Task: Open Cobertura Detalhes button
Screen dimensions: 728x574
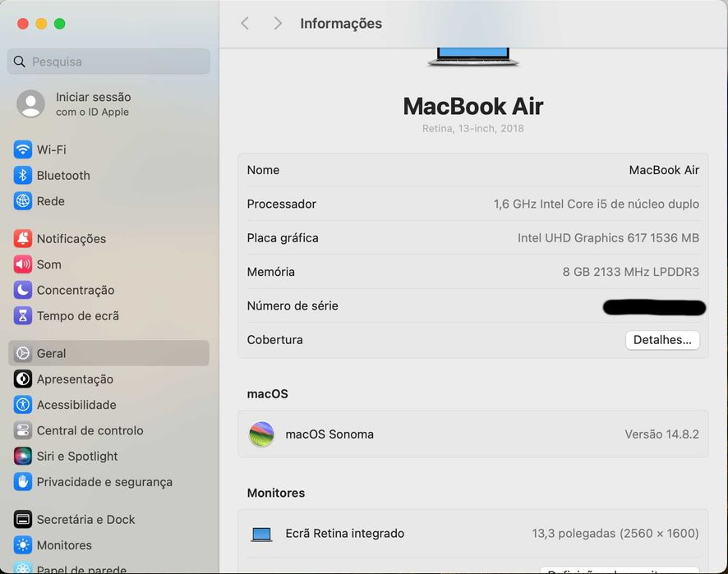Action: [x=662, y=340]
